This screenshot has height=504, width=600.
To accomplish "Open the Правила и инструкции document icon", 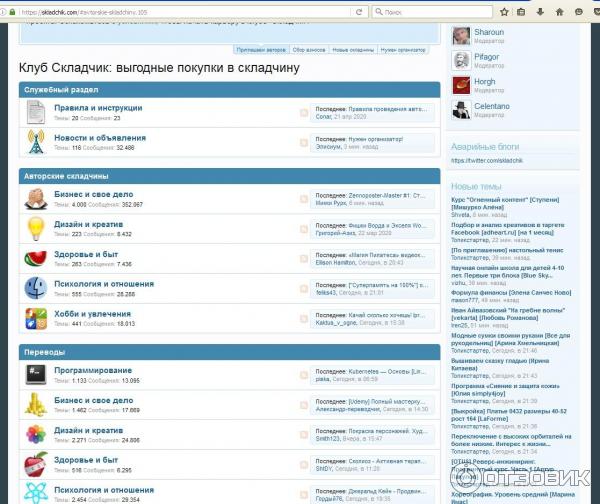I will [35, 111].
